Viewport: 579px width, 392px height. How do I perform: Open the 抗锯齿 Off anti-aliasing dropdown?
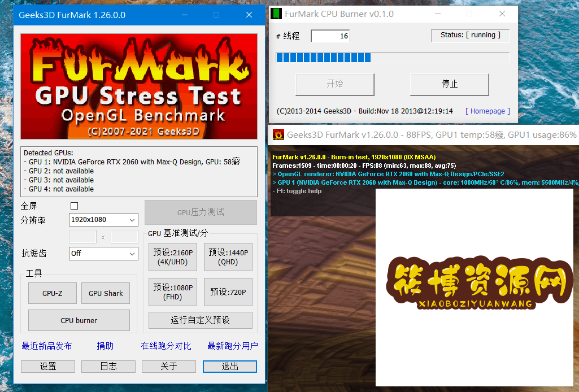click(x=103, y=254)
